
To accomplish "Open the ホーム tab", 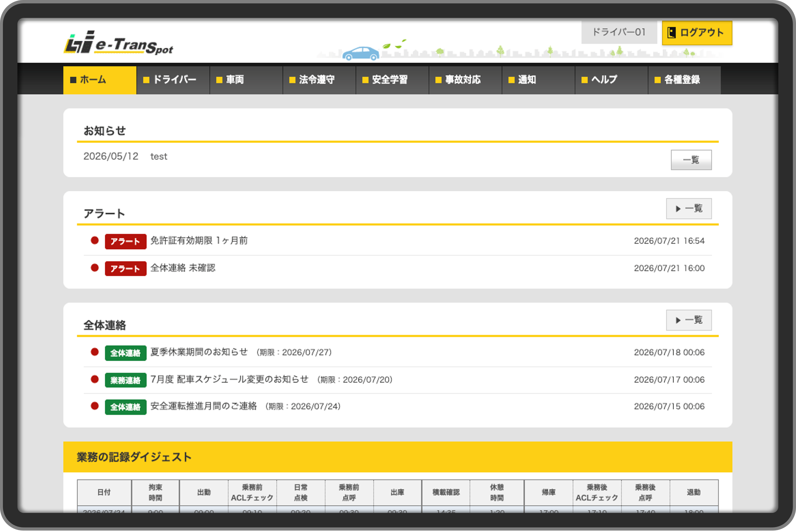I will tap(100, 80).
